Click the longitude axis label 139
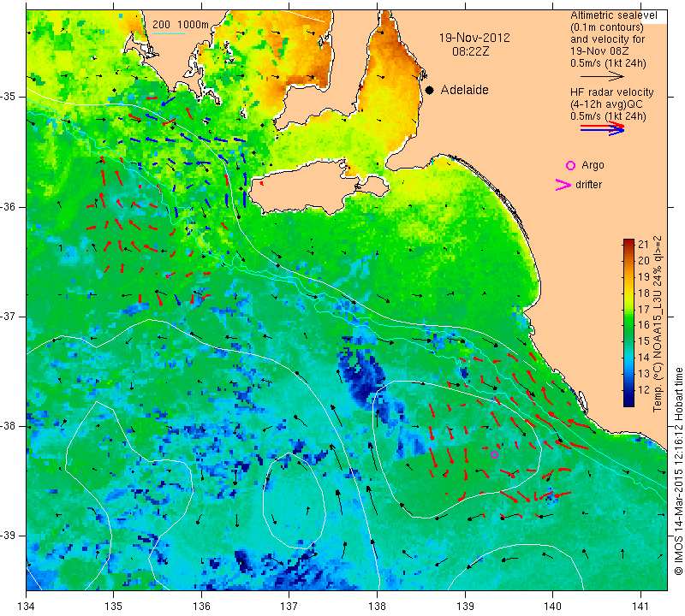Viewport: 685px width, 616px height. (x=465, y=607)
